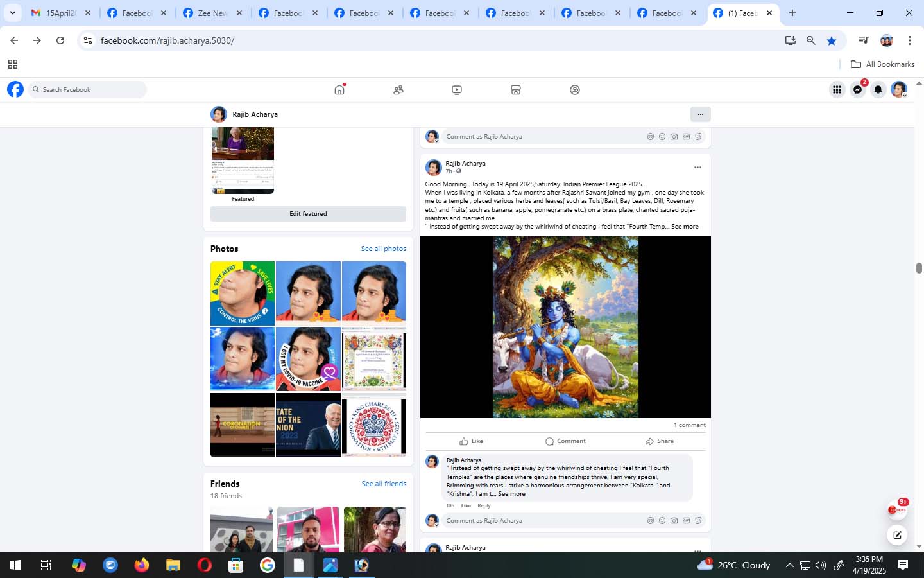924x578 pixels.
Task: Open the floating chat head with 9+ badge
Action: [x=897, y=509]
